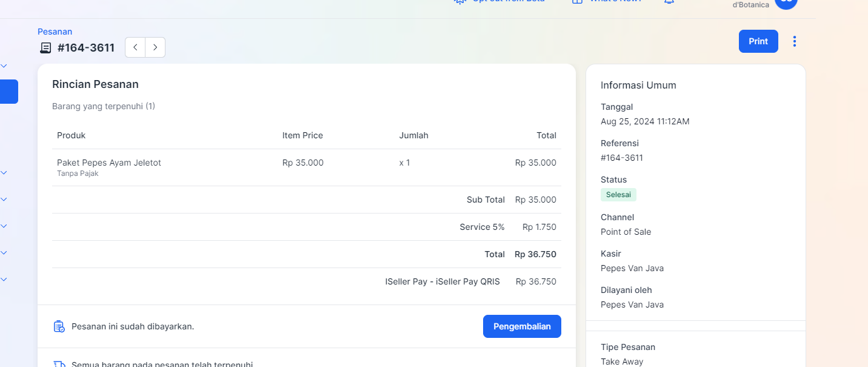Click Barang yang terpenuhi (1) label
Screen dimensions: 868x367
click(x=104, y=106)
